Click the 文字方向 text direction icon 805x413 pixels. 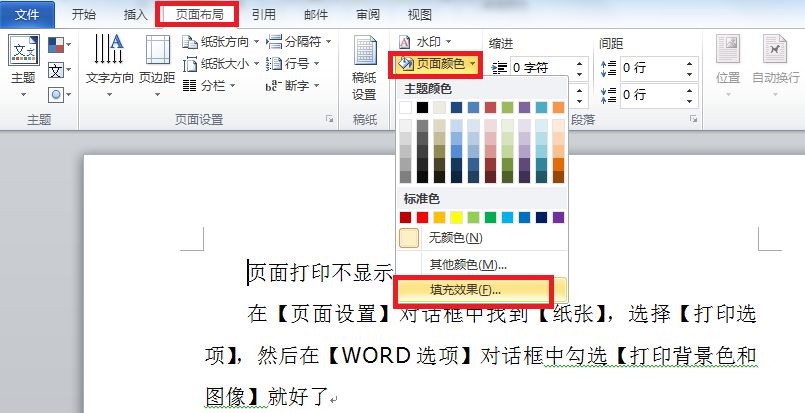110,58
